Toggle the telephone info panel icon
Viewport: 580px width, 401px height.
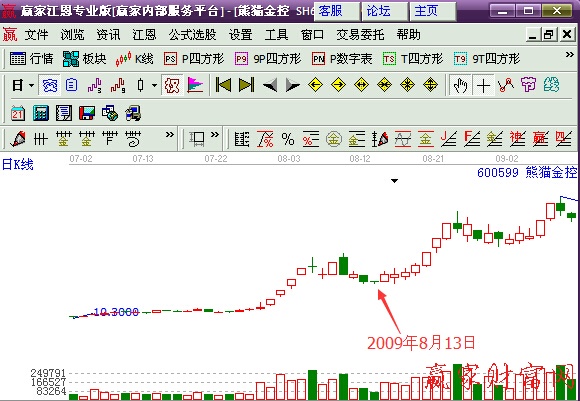coord(50,85)
